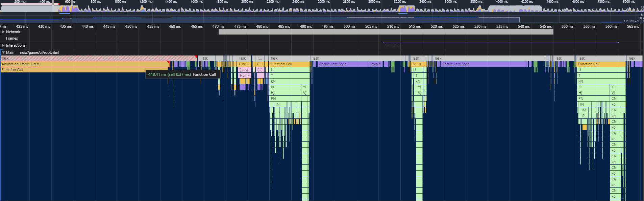Click the pink Hu...> call block
The image size is (644, 201).
pos(245,75)
